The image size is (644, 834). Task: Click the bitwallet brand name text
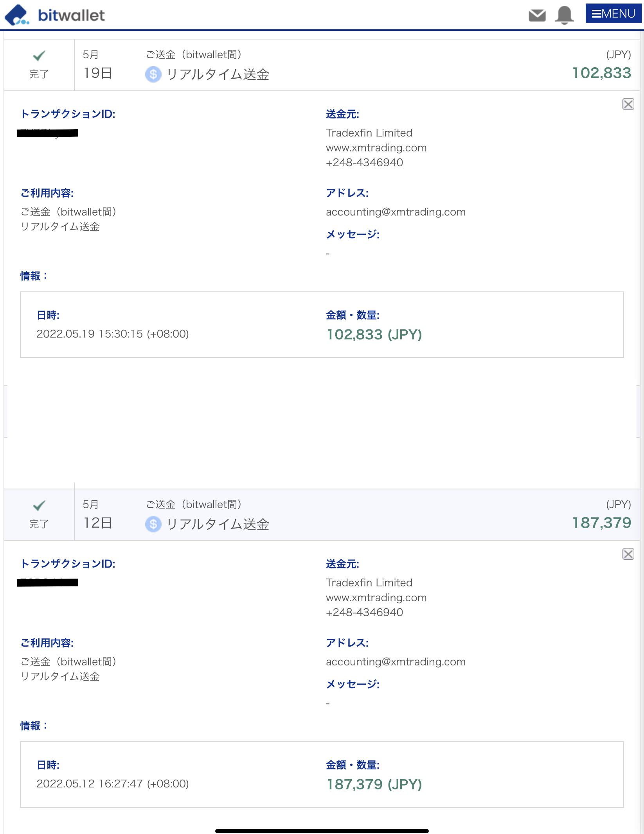coord(71,16)
